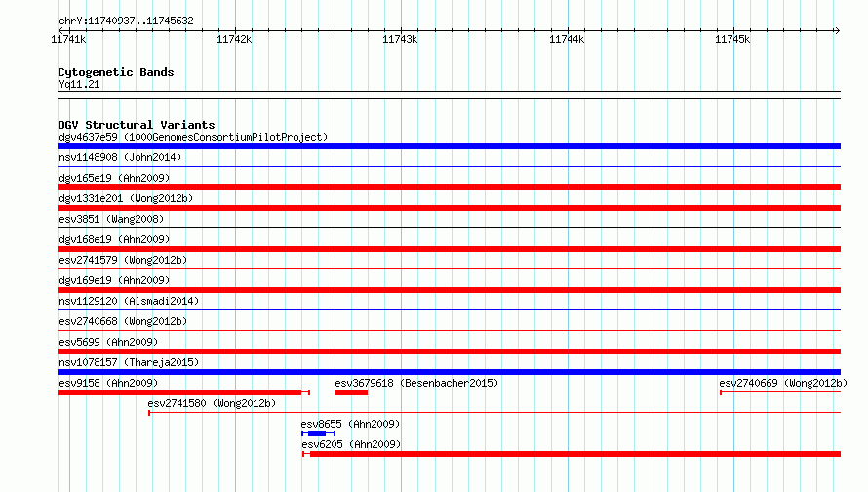
Task: Click the 11742k ruler tick label
Action: (x=234, y=39)
